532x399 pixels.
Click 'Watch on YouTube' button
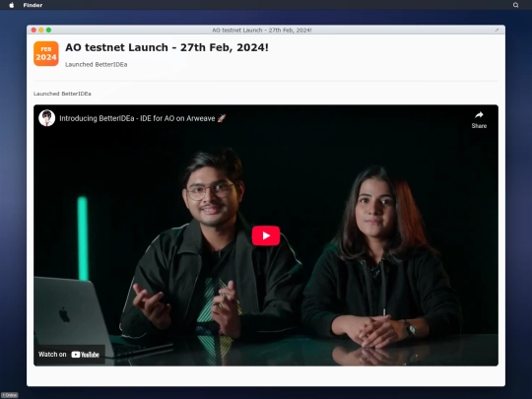click(x=69, y=355)
